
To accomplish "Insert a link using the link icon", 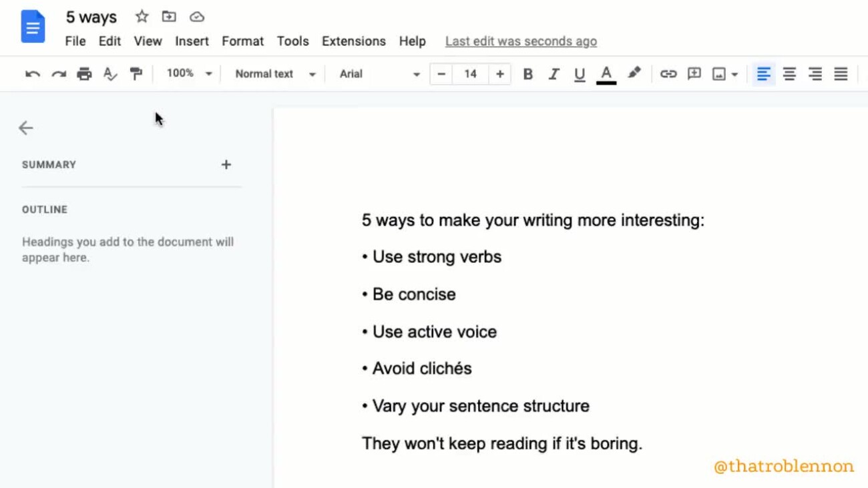I will tap(668, 74).
